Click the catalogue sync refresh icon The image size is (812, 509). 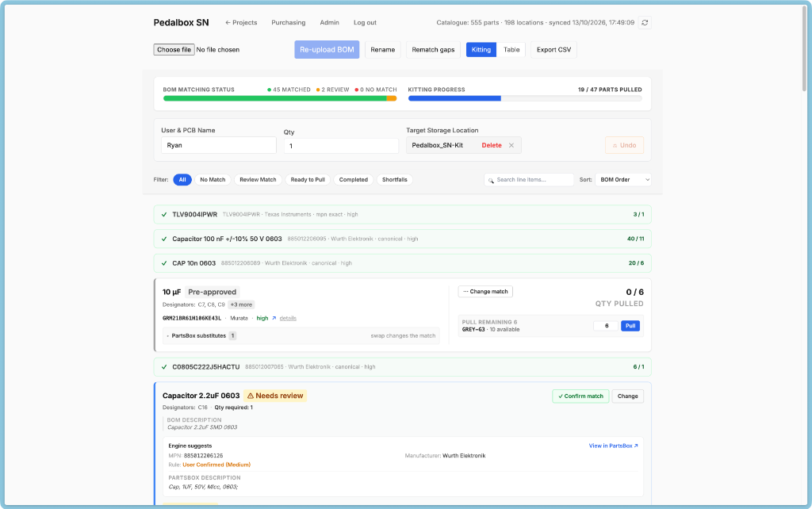[645, 23]
